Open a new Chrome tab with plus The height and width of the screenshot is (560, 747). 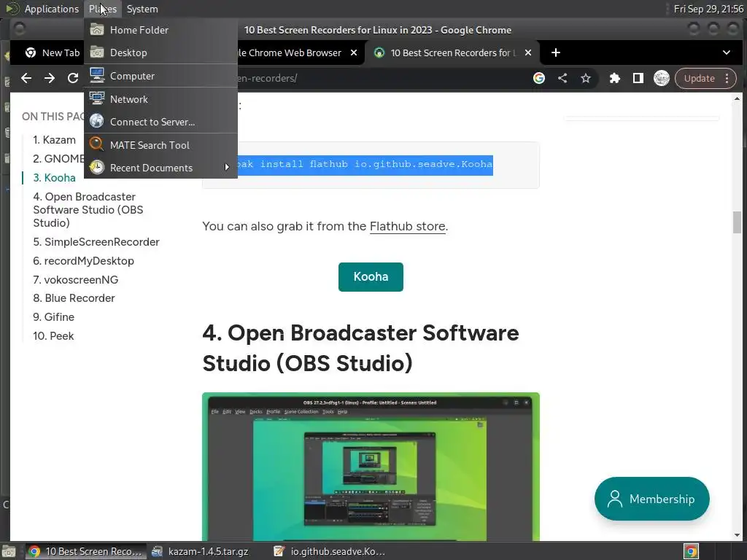[x=555, y=52]
